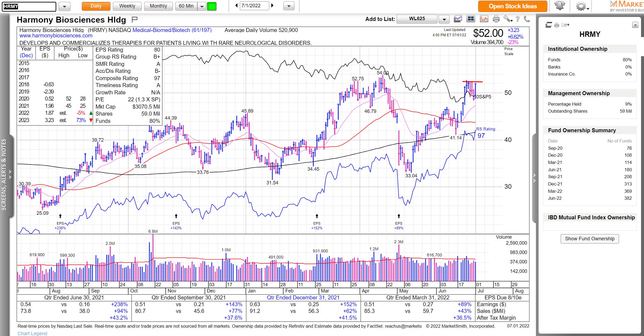Image resolution: width=644 pixels, height=336 pixels.
Task: Open the Add to List dropdown arrow
Action: point(444,19)
